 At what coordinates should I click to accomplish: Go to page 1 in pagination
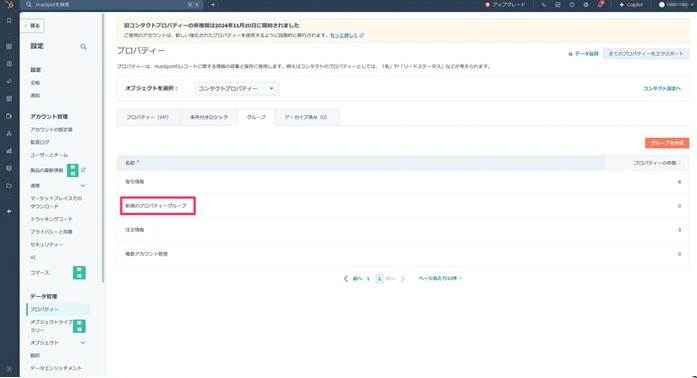[368, 279]
